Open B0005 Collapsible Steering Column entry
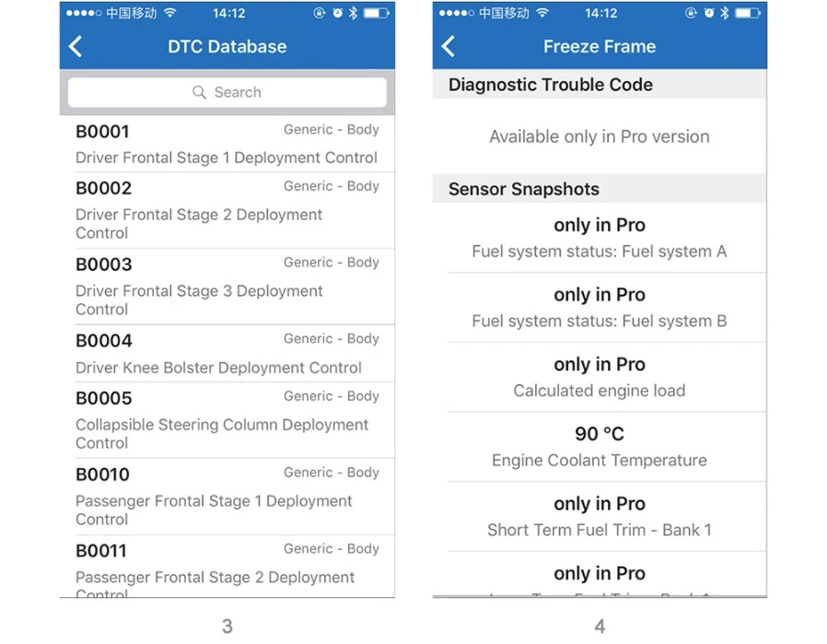This screenshot has width=827, height=644. 227,420
